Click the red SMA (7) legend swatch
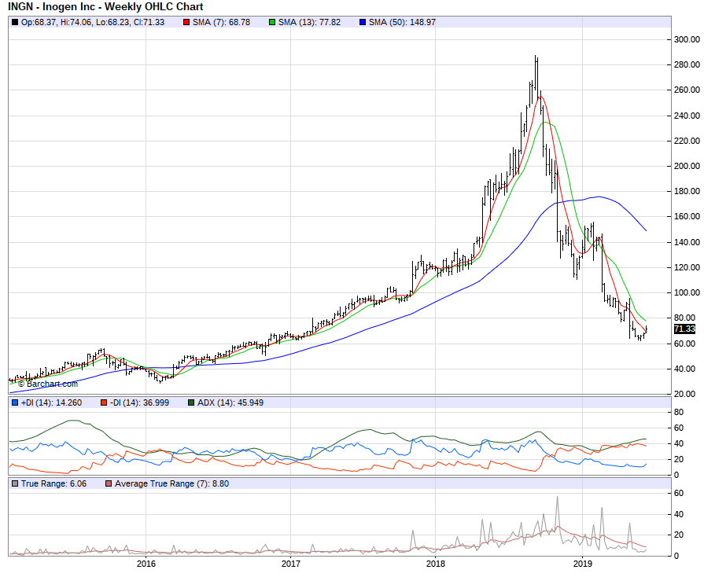The image size is (704, 588). click(x=186, y=22)
